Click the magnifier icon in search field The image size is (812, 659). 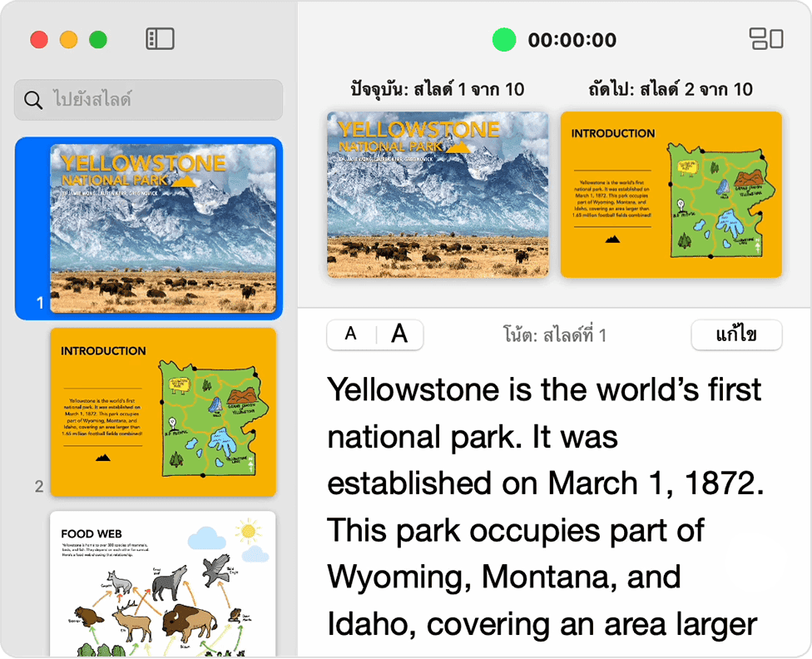click(x=34, y=100)
